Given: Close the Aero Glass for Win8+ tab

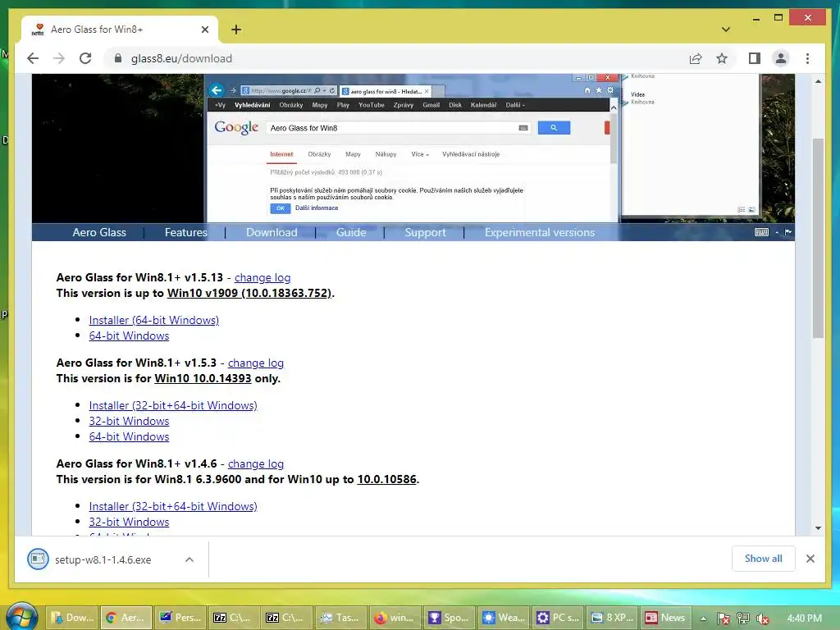Looking at the screenshot, I should [204, 30].
